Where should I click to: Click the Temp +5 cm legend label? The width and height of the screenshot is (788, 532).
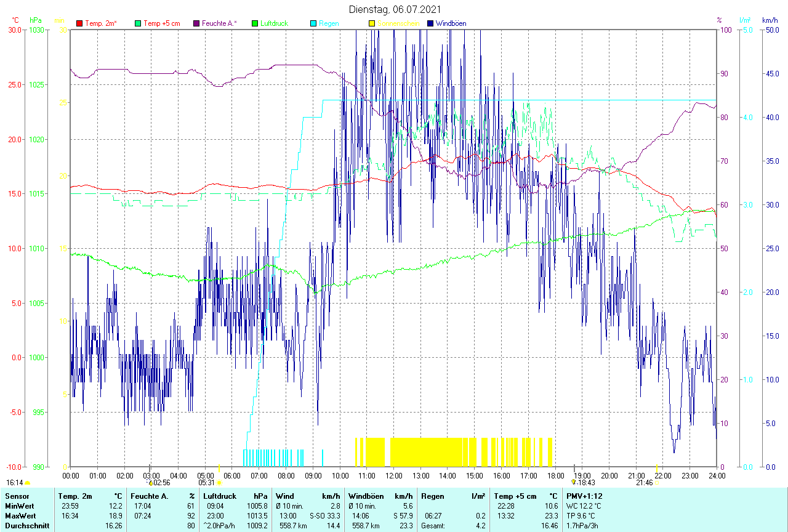(162, 23)
